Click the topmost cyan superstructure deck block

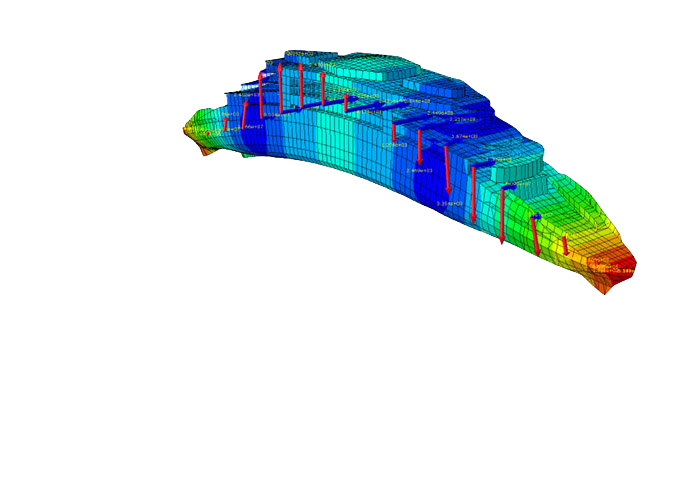(298, 54)
